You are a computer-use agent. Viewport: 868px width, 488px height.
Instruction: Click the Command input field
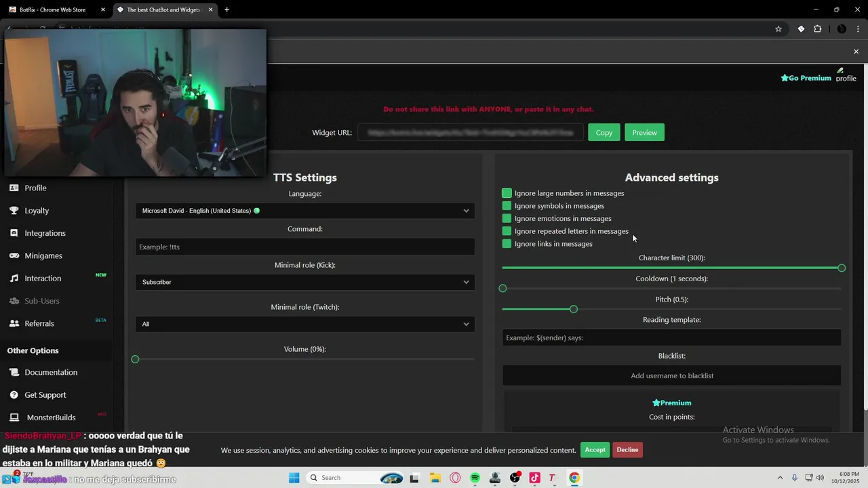tap(304, 247)
